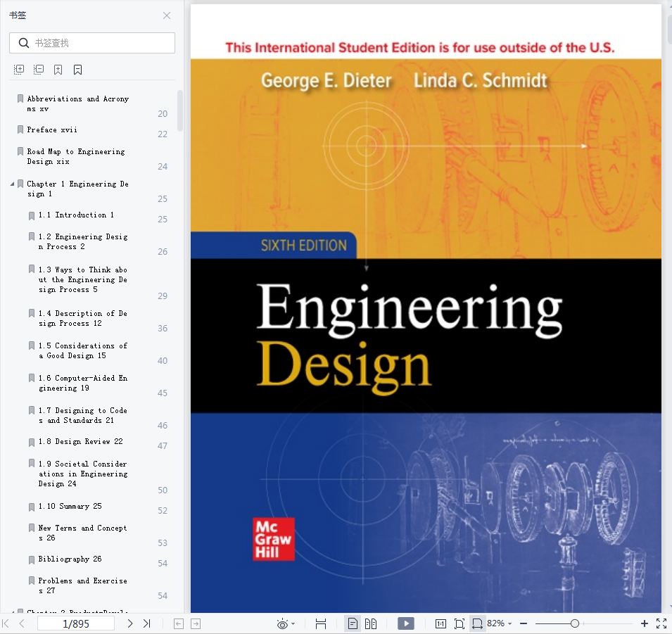Go to the previous page
Image resolution: width=672 pixels, height=634 pixels.
pos(22,623)
